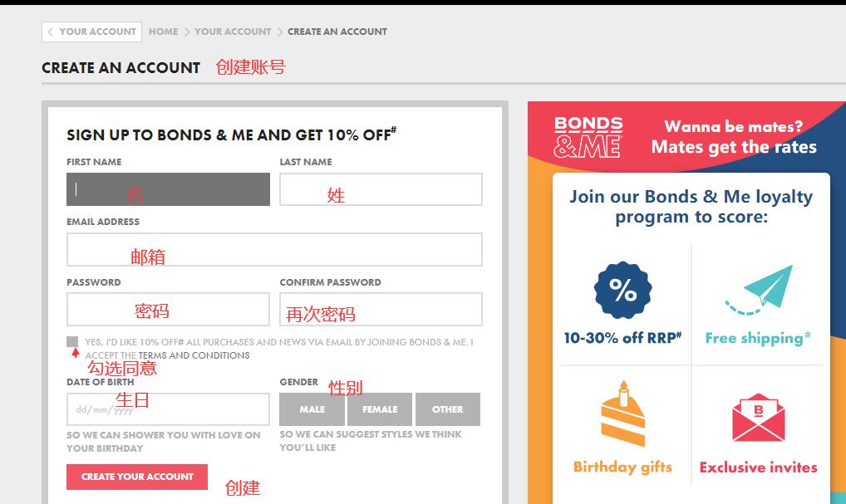Go to Home breadcrumb
This screenshot has height=504, width=846.
coord(163,32)
